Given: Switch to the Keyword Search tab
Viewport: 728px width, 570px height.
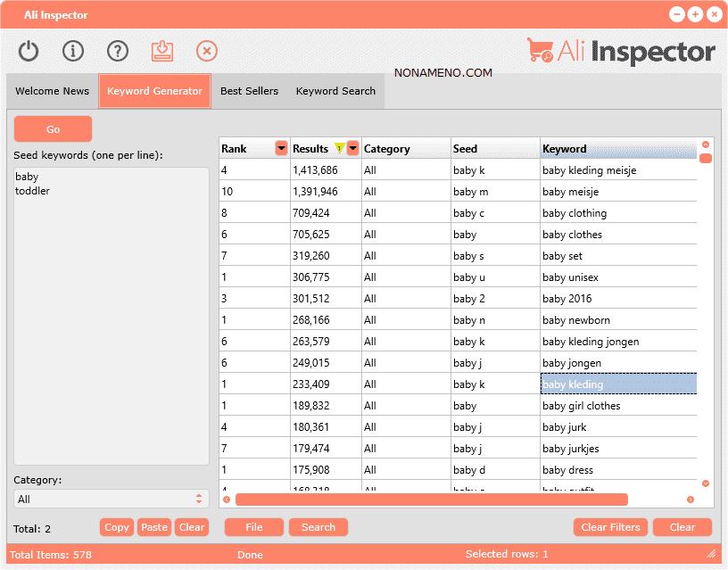Looking at the screenshot, I should point(335,91).
